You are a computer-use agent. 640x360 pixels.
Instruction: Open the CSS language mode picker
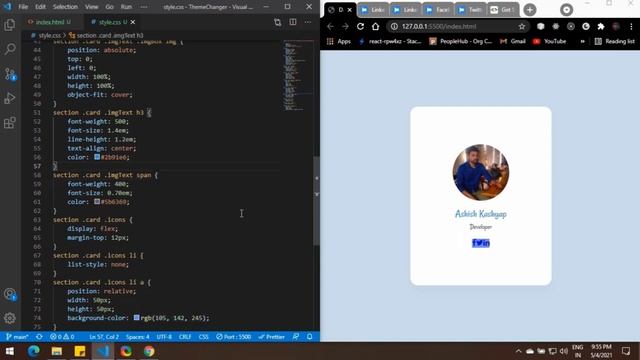(x=204, y=337)
